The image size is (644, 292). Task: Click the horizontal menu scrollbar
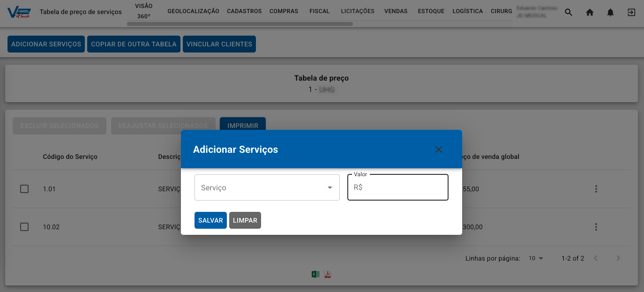point(240,24)
